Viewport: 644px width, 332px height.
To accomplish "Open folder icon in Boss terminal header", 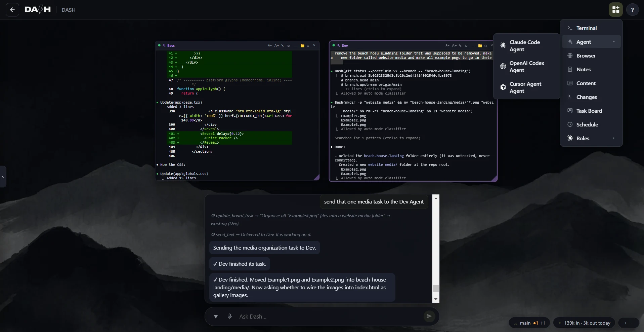I will (x=302, y=46).
